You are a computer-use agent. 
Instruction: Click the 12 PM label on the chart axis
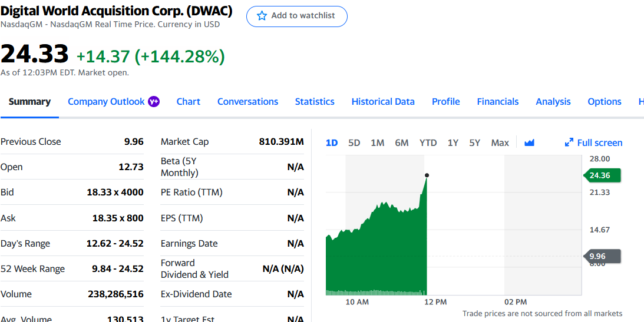435,303
